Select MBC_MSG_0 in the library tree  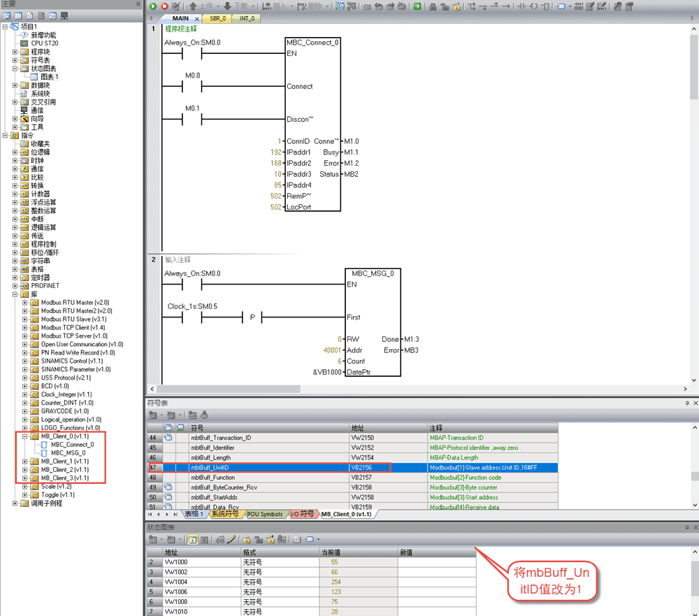coord(68,453)
